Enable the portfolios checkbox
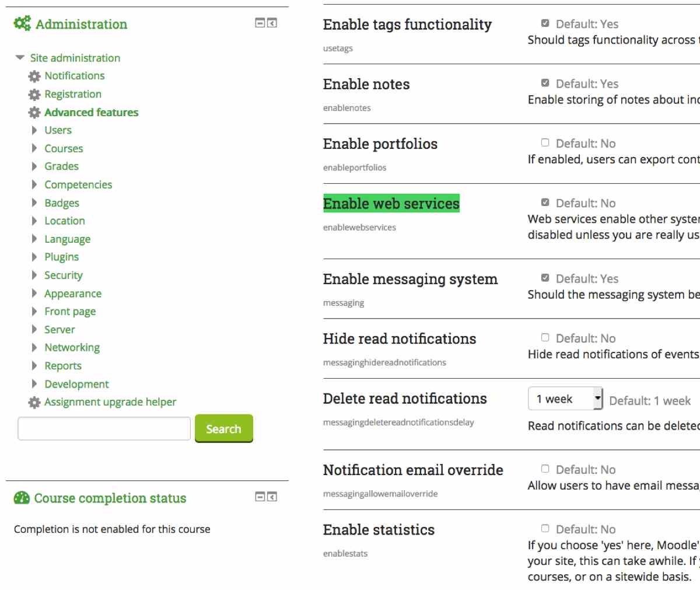Screen dimensions: 700x590 [x=545, y=143]
